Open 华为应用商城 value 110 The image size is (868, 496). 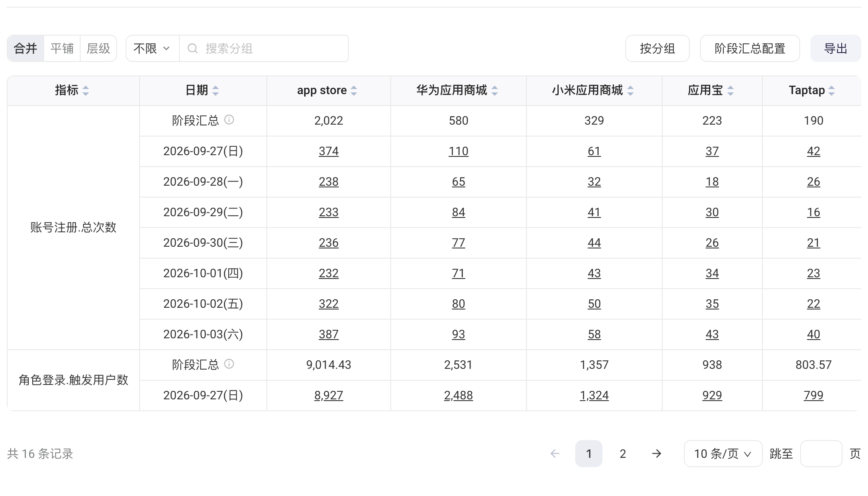459,151
